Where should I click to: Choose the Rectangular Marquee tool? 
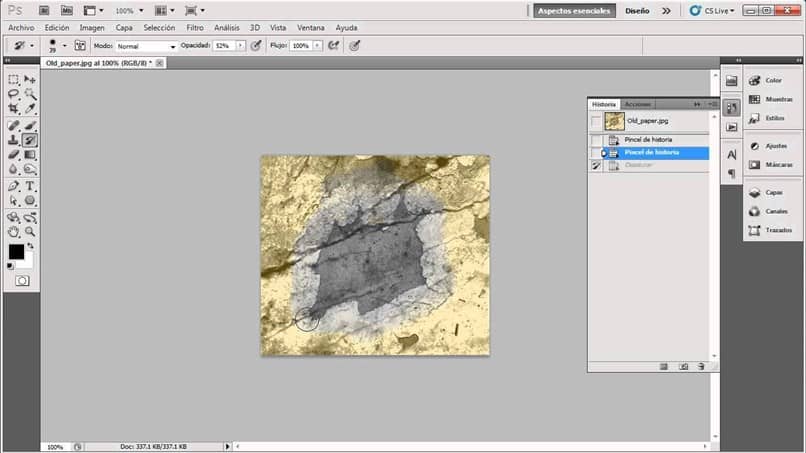(x=14, y=79)
